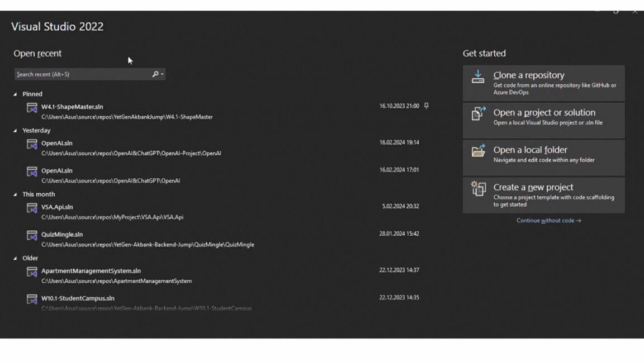Click the Open a local folder icon
The width and height of the screenshot is (644, 362).
tap(478, 151)
